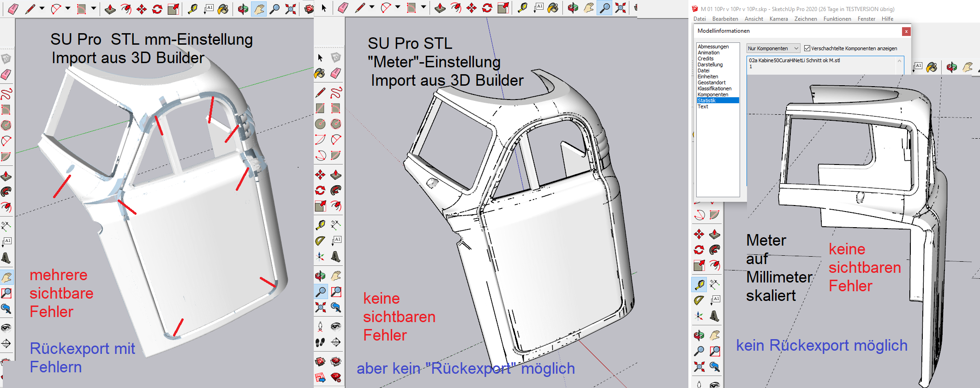Click highlighted Tape Measure tool in right window
Viewport: 980px width, 388px height.
point(699,284)
